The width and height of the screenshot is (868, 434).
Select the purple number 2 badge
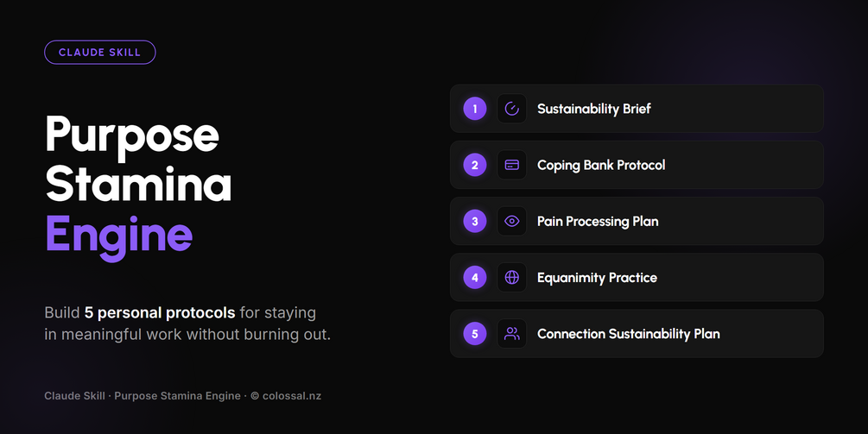pyautogui.click(x=475, y=165)
